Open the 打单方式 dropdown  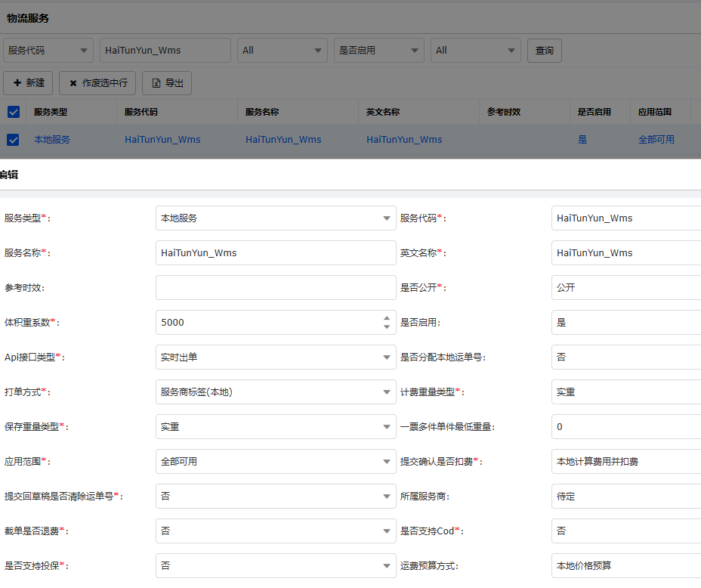[276, 392]
